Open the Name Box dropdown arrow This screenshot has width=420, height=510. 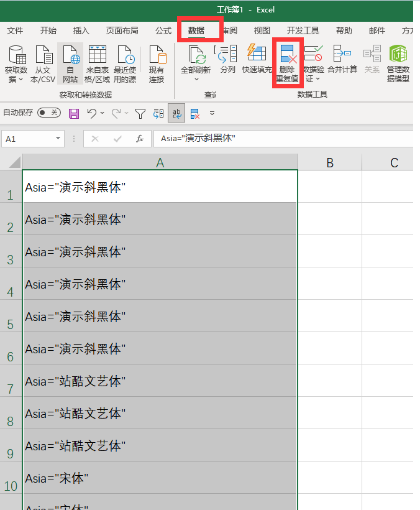[58, 139]
